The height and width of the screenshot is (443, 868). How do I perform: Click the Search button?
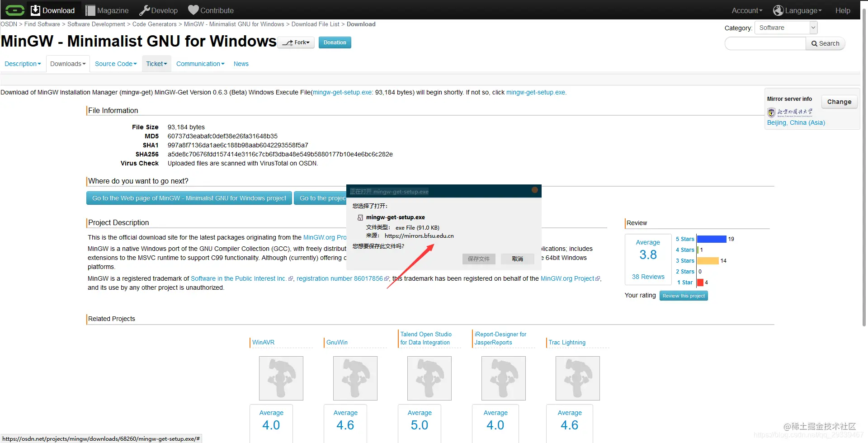825,43
